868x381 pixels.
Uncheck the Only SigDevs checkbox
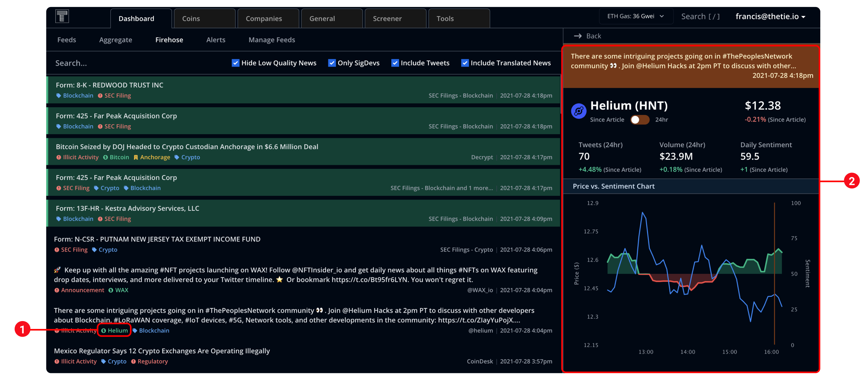pos(332,63)
